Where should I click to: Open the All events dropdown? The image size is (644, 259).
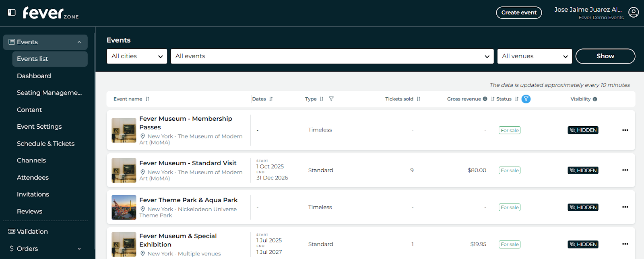point(332,56)
